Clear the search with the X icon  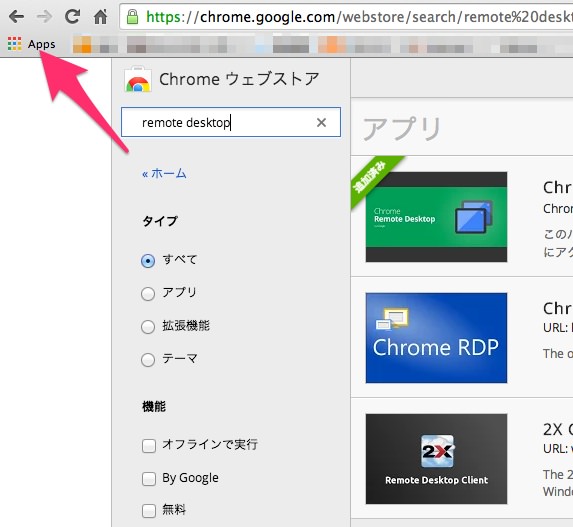321,122
